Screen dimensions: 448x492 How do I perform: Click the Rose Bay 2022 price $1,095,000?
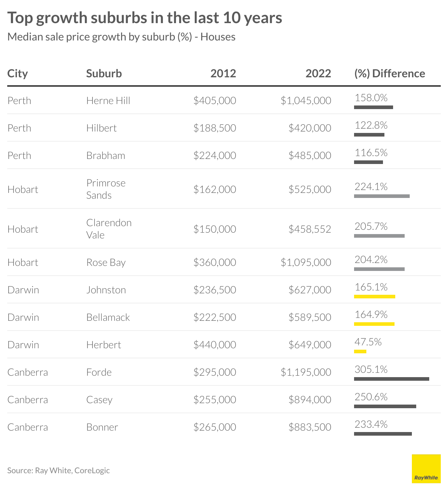coord(306,263)
